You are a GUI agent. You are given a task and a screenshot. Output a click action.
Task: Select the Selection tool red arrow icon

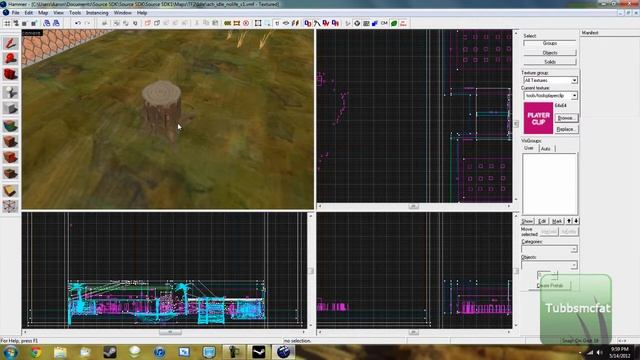10,44
